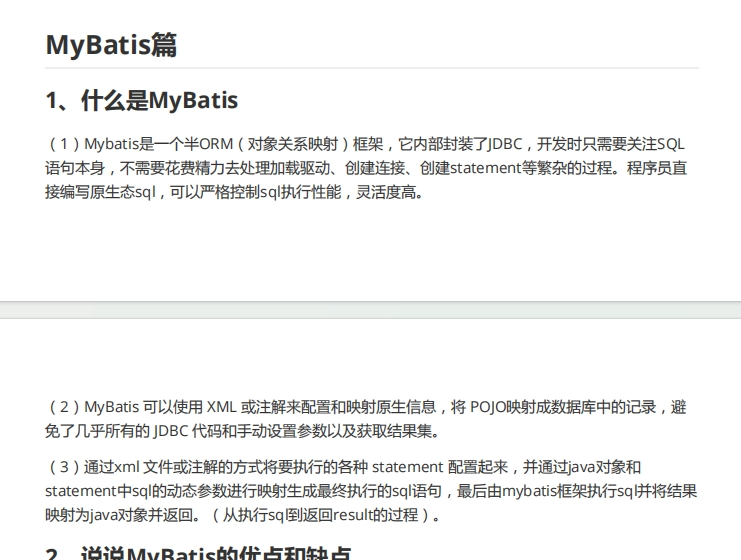Click the line beginning "（2）MyBatis 可以使用 XML"

[x=366, y=407]
